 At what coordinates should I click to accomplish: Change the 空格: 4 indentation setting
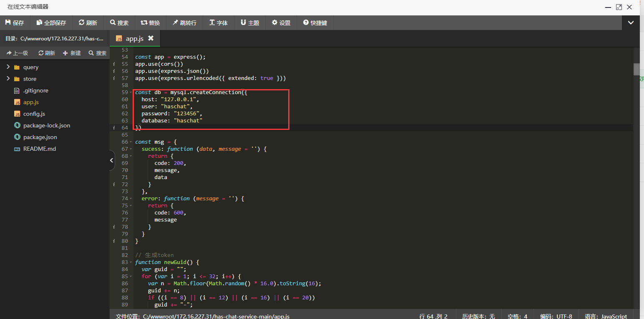tap(518, 317)
